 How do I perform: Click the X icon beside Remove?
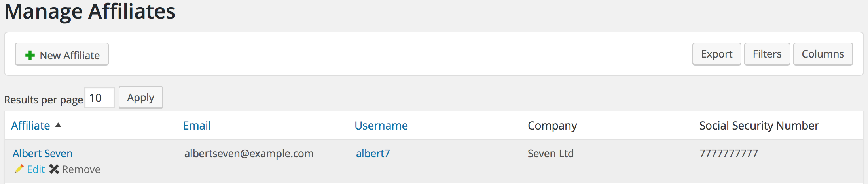coord(54,169)
